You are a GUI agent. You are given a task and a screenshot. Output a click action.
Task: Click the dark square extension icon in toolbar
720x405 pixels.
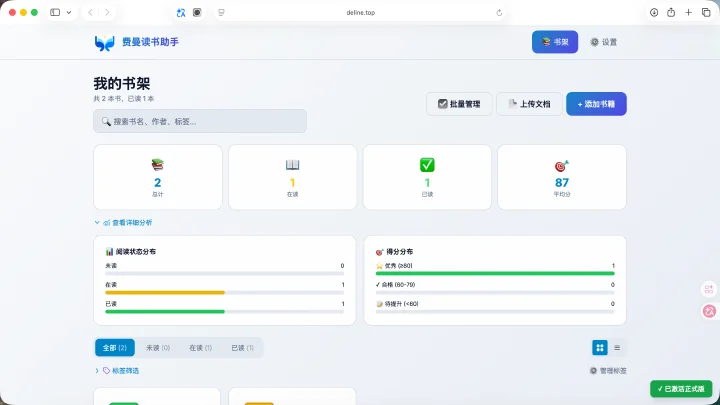pos(197,12)
